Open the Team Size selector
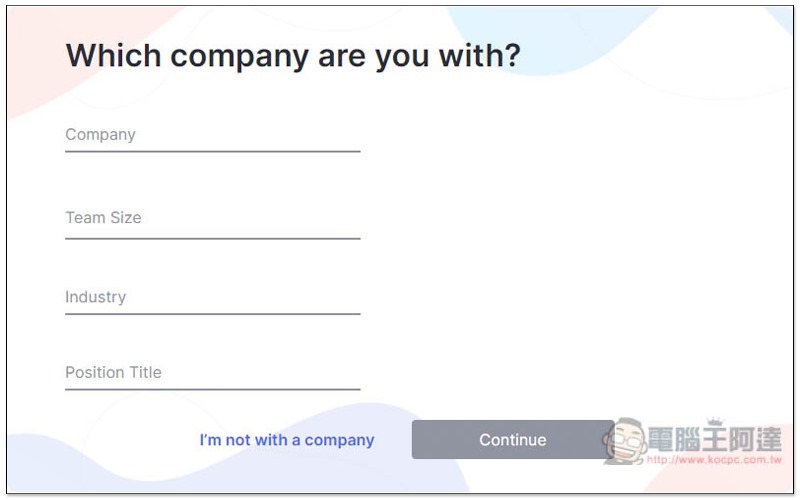Viewport: 800px width, 500px height. click(213, 219)
